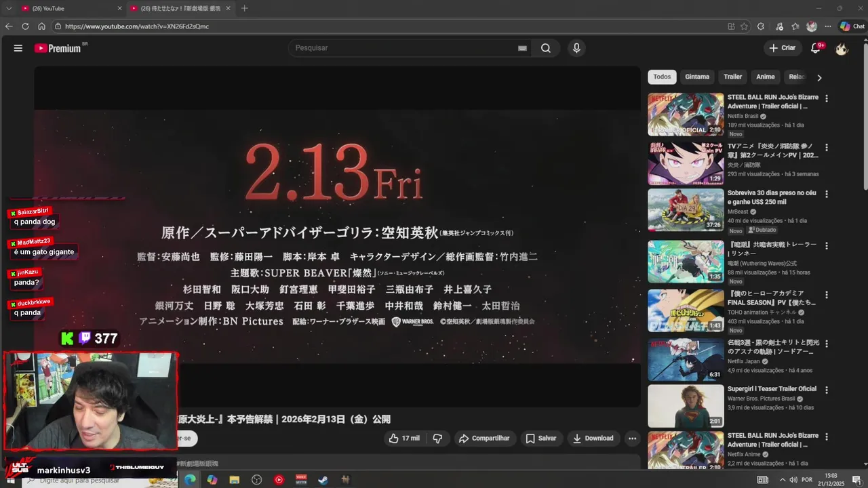The width and height of the screenshot is (868, 488).
Task: Open MrBeast 37:26 video thumbnail
Action: tap(686, 210)
